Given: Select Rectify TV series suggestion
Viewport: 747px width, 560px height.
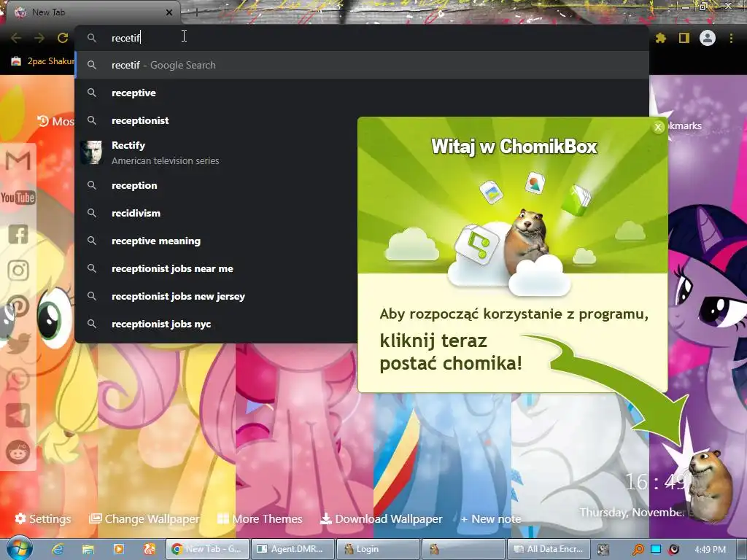Looking at the screenshot, I should 362,153.
